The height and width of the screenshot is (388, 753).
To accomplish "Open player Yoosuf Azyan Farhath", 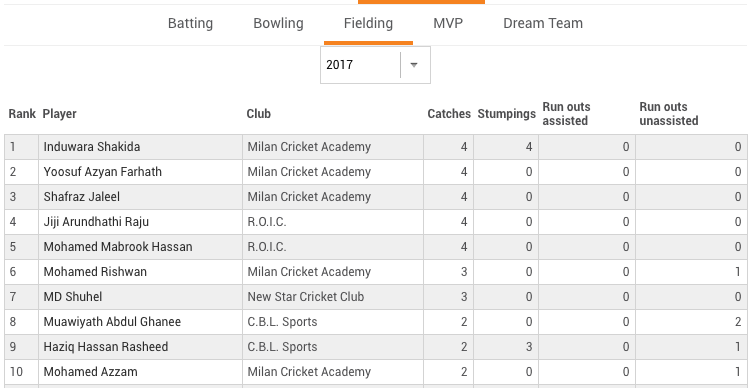I will [x=103, y=172].
